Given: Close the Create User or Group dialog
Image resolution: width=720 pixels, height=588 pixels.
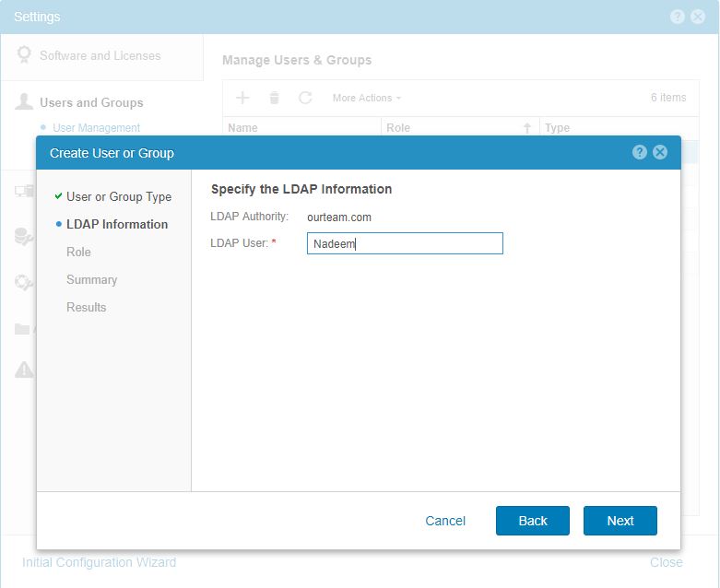Looking at the screenshot, I should 660,153.
